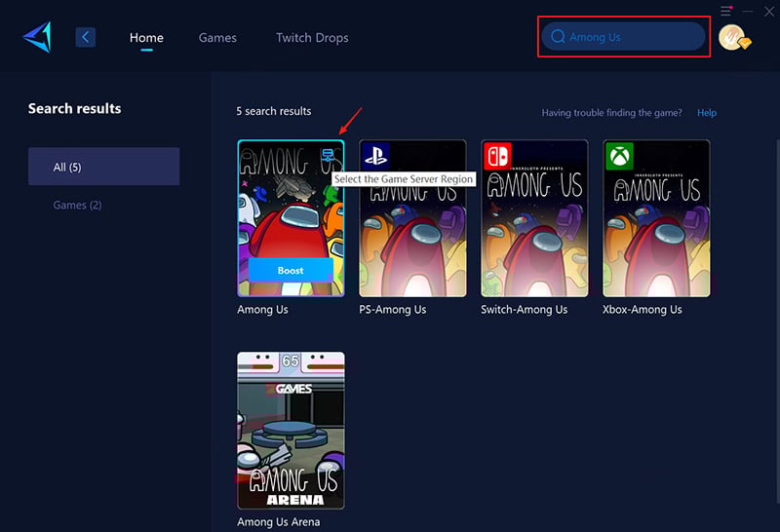Image resolution: width=780 pixels, height=532 pixels.
Task: Minimize the application window
Action: tap(748, 11)
